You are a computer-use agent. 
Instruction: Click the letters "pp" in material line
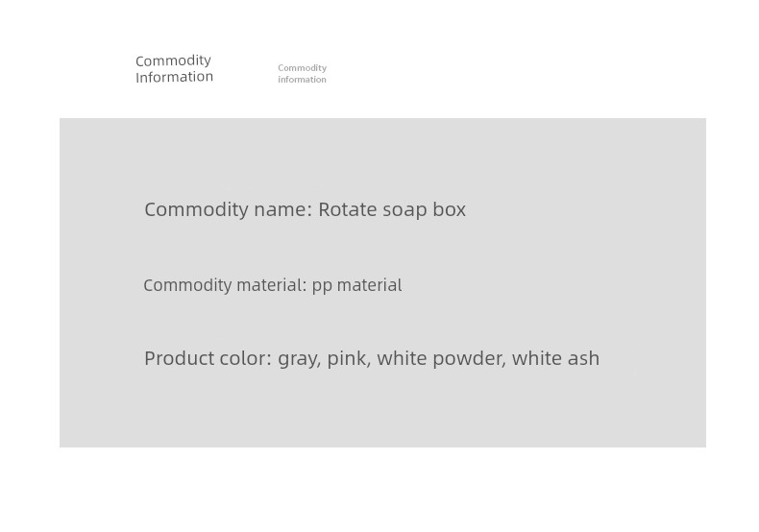[x=322, y=286]
